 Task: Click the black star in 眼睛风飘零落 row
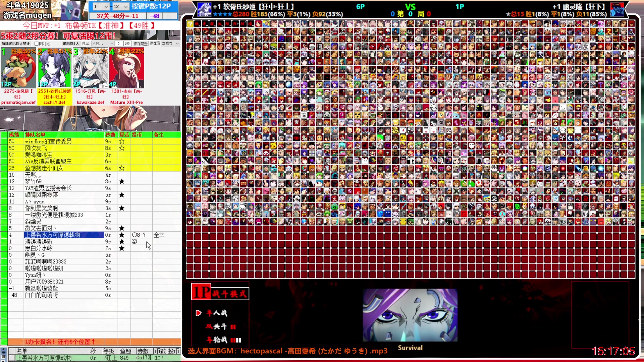[x=122, y=195]
